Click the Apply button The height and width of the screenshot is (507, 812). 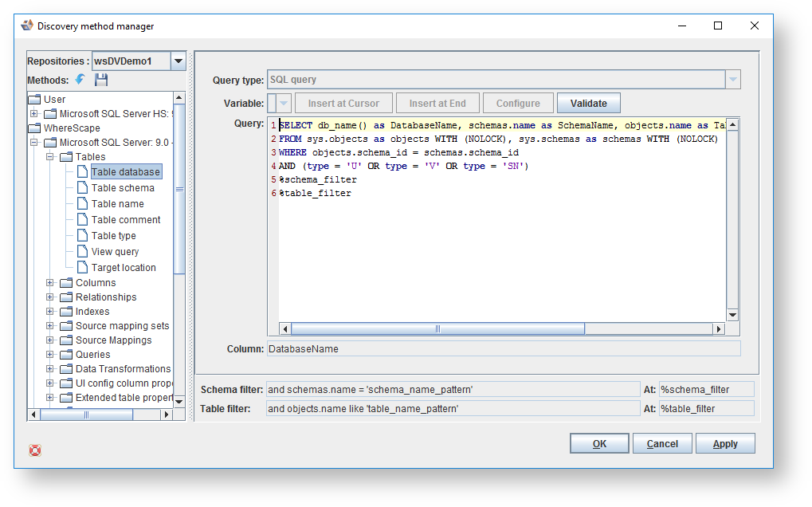(724, 444)
